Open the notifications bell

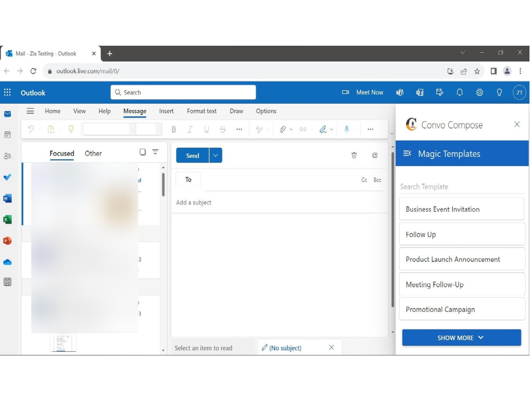[460, 92]
